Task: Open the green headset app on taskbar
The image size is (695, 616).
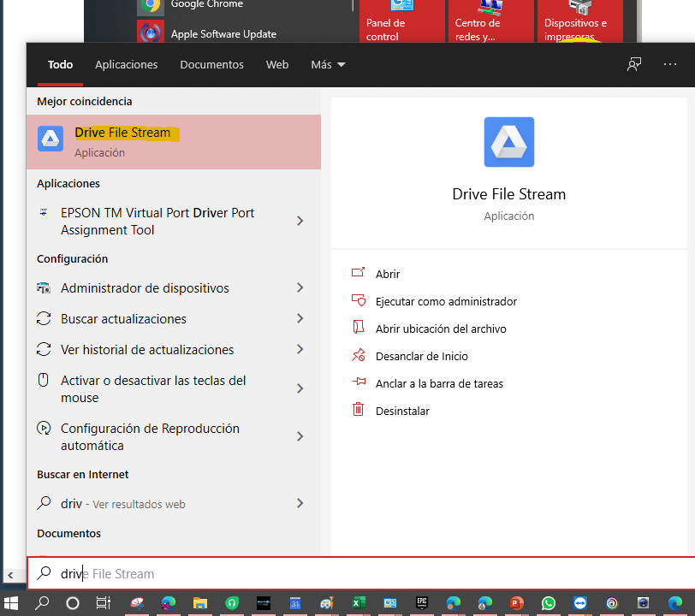Action: [x=232, y=603]
